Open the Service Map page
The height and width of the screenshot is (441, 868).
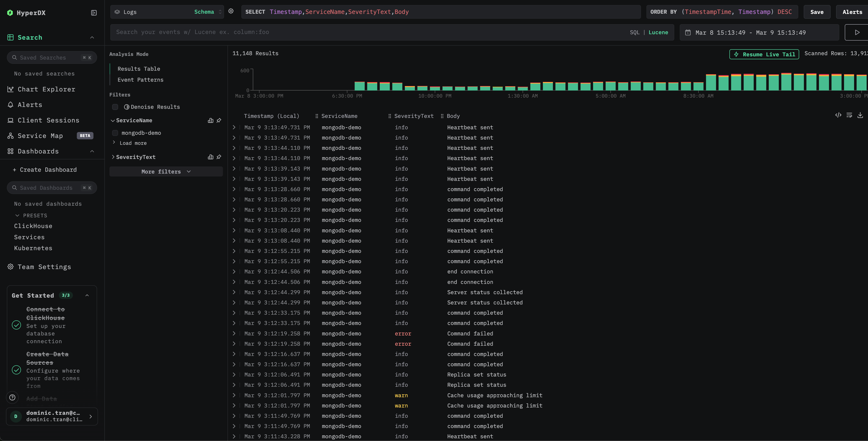pos(39,135)
